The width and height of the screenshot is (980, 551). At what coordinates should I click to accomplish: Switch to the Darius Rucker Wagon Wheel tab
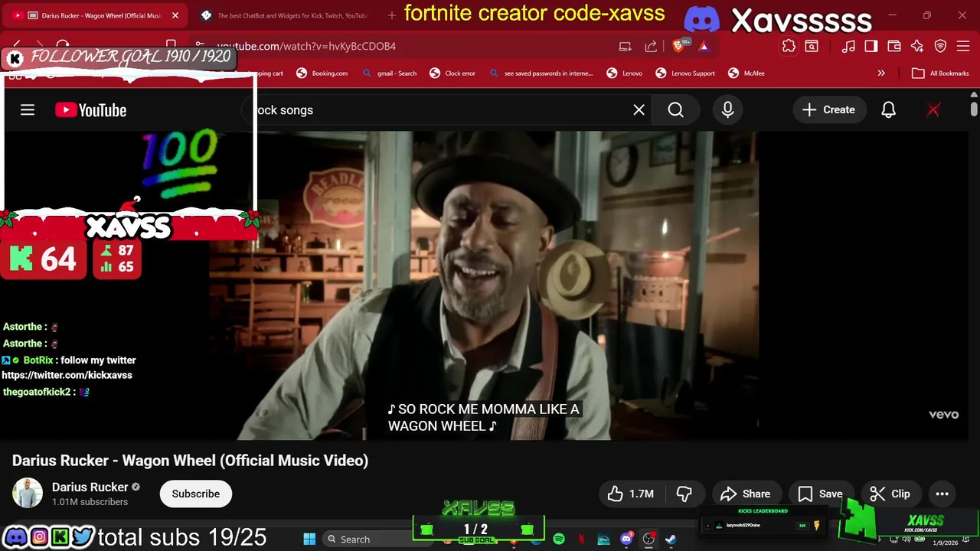(x=95, y=15)
